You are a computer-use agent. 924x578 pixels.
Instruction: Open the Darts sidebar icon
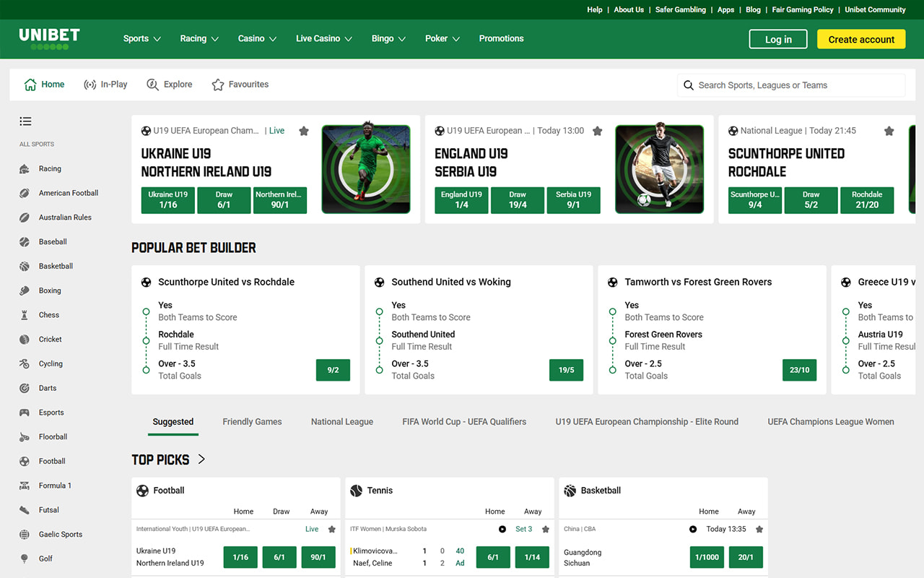pyautogui.click(x=25, y=388)
